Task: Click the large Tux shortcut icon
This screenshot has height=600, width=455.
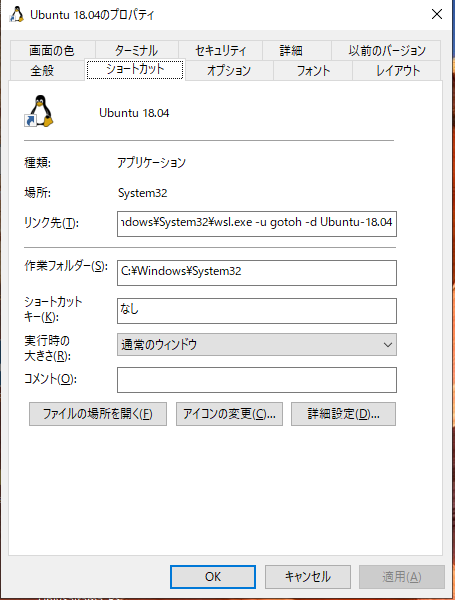Action: click(39, 111)
